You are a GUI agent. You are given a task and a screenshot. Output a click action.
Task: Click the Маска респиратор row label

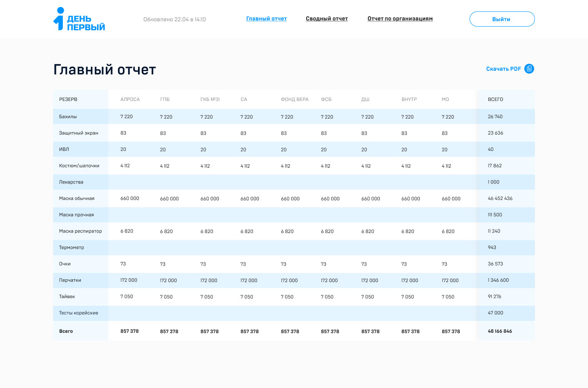click(x=80, y=231)
